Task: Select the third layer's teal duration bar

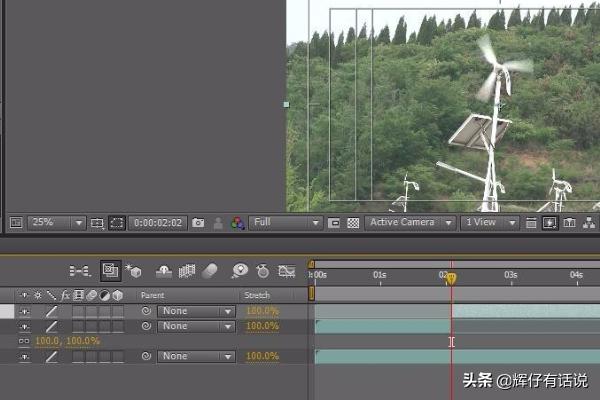Action: tap(457, 356)
